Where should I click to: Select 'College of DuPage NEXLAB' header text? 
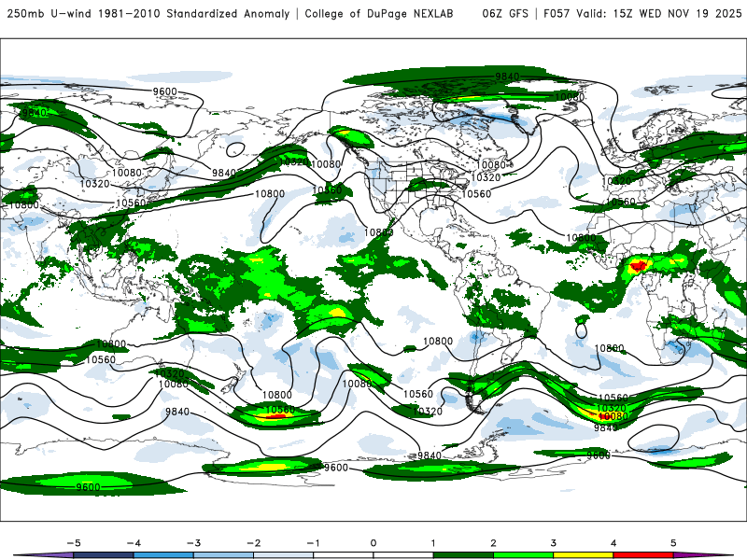click(x=379, y=14)
